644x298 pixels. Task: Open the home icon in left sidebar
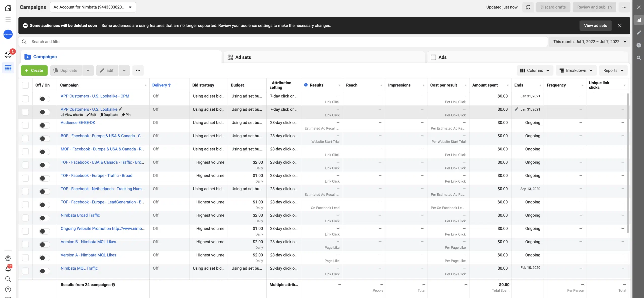coord(8,8)
